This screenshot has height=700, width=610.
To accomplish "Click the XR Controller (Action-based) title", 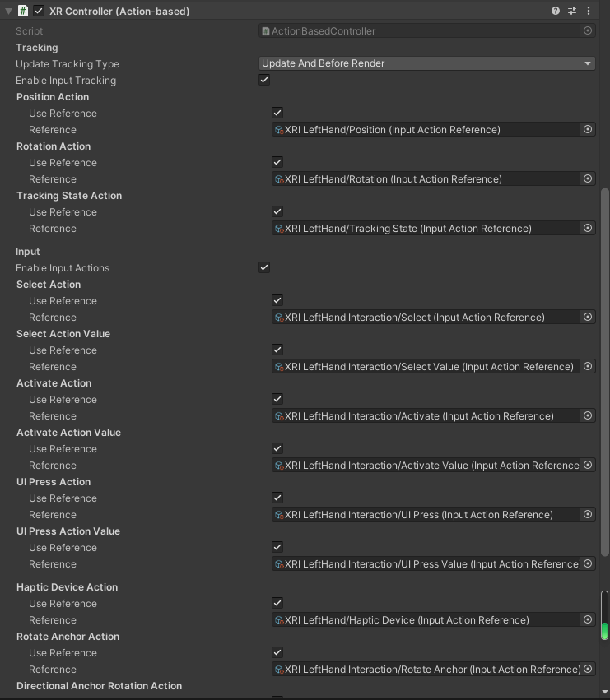I will (119, 12).
